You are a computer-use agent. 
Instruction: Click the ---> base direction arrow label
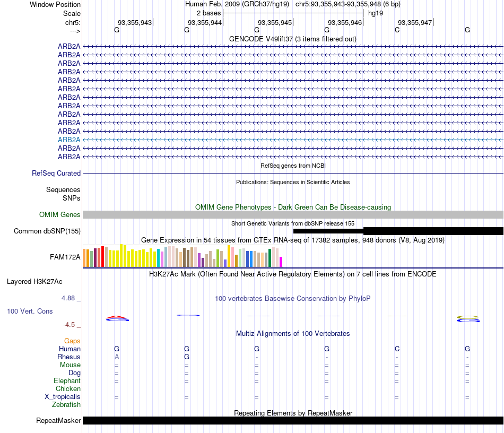point(75,31)
